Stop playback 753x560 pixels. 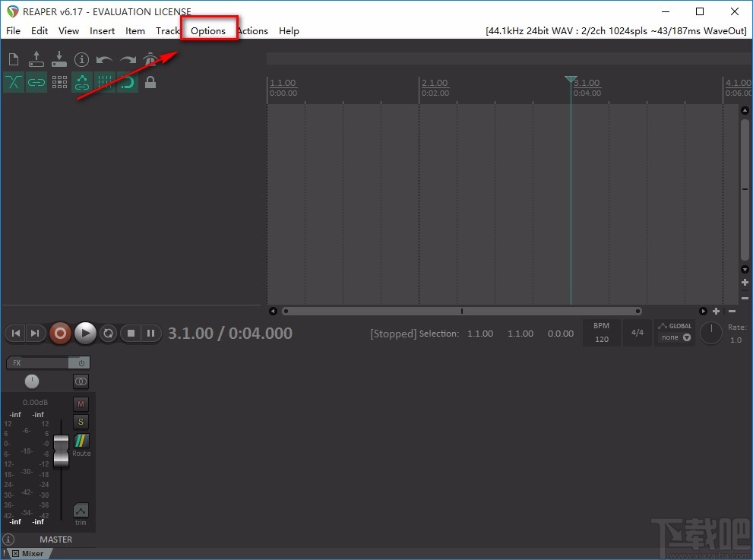131,334
